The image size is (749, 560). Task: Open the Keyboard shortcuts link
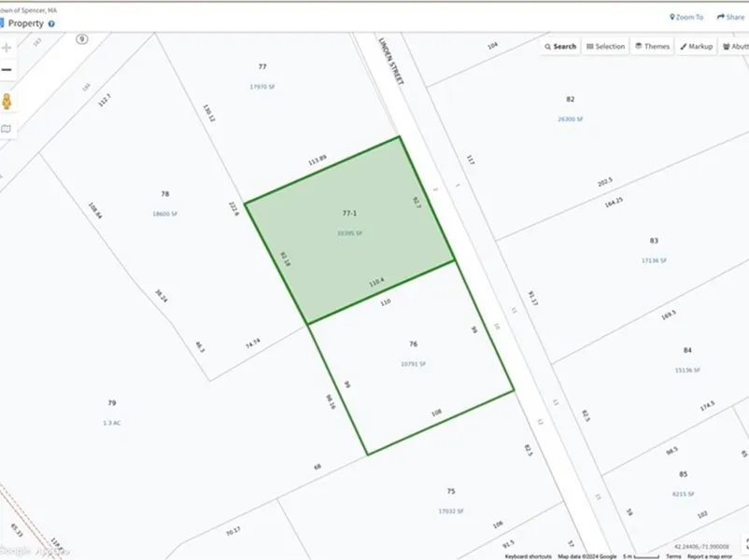click(529, 556)
